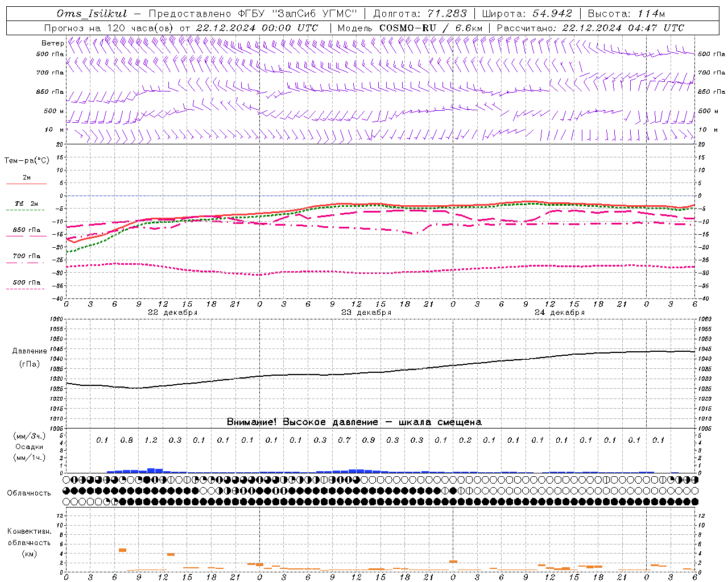The height and width of the screenshot is (582, 728).
Task: Click the dashed legend line under 700 гПа
Action: pyautogui.click(x=26, y=263)
